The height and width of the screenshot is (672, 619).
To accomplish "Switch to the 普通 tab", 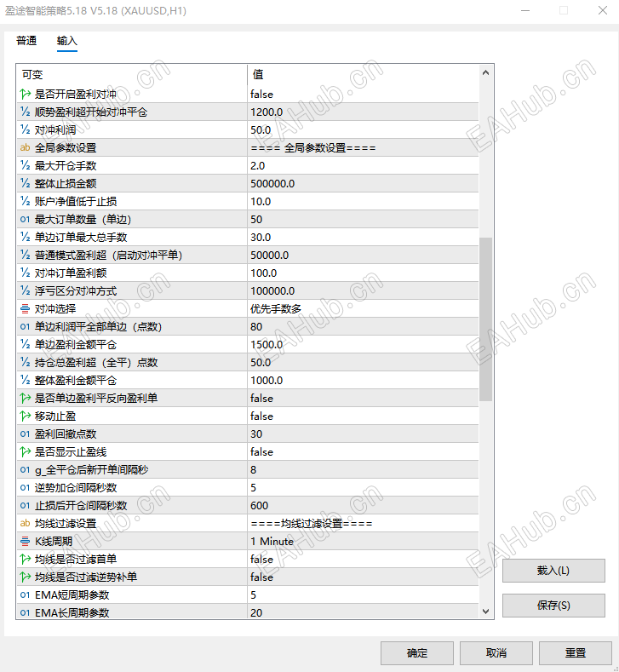I will 26,41.
